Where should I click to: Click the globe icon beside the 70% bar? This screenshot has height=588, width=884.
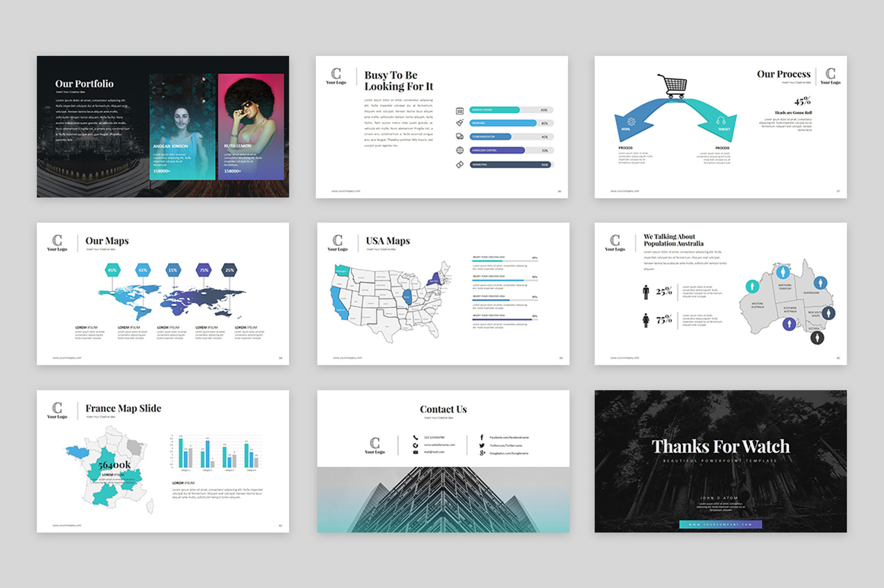(x=460, y=150)
